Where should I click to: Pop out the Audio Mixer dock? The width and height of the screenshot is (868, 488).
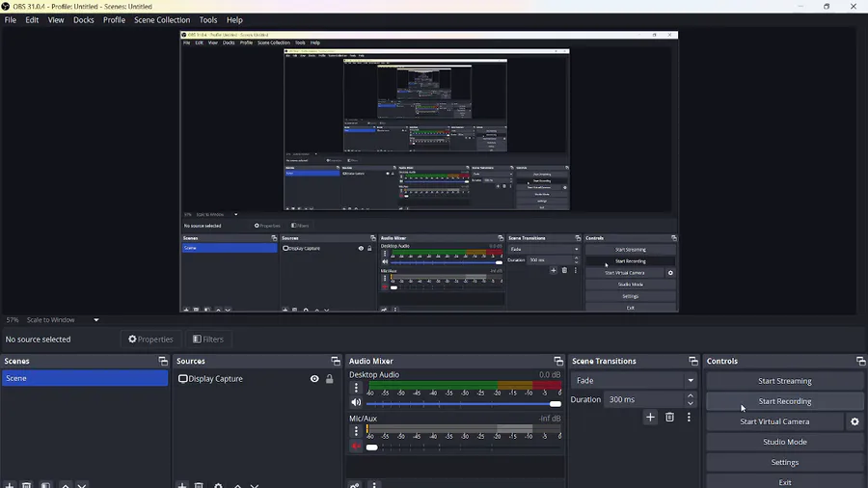[x=558, y=361]
